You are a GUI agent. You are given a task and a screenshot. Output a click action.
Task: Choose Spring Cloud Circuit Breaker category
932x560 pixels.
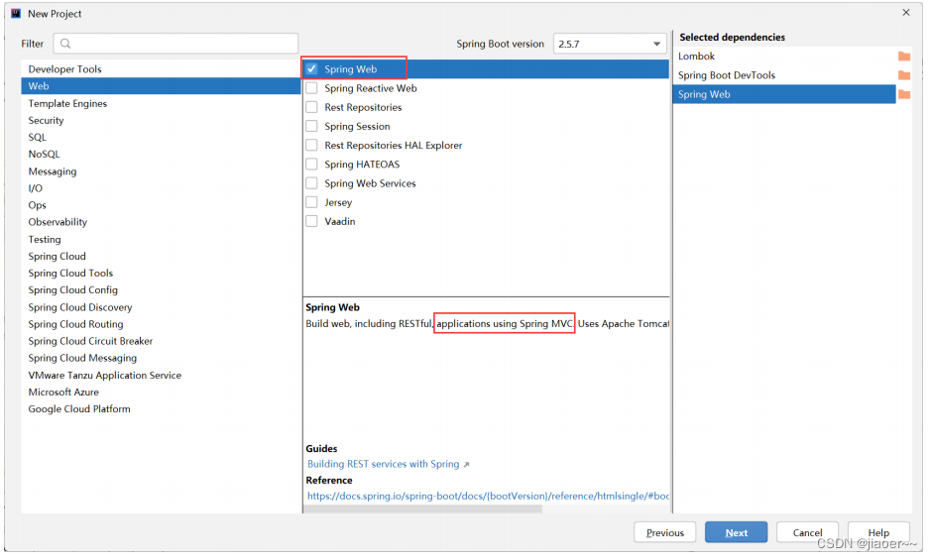[x=161, y=341]
